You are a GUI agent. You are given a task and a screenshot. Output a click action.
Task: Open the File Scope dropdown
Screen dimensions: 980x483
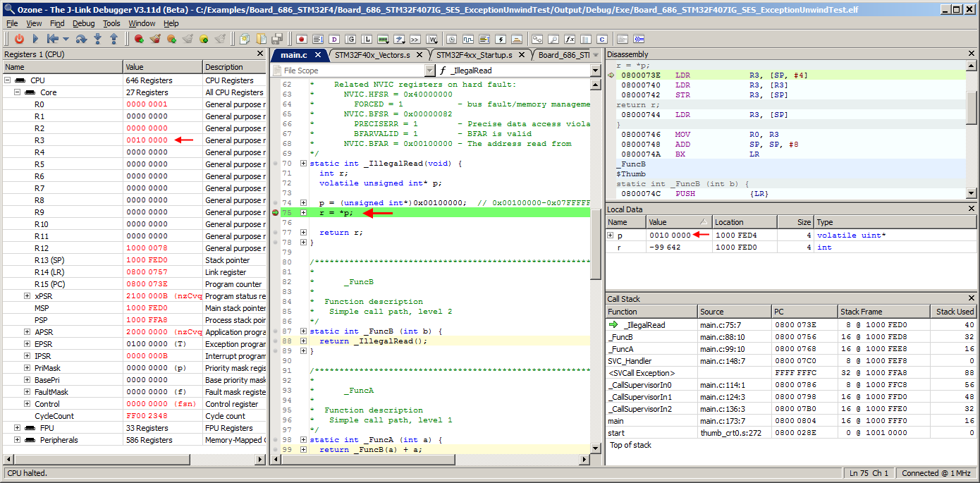pos(429,71)
